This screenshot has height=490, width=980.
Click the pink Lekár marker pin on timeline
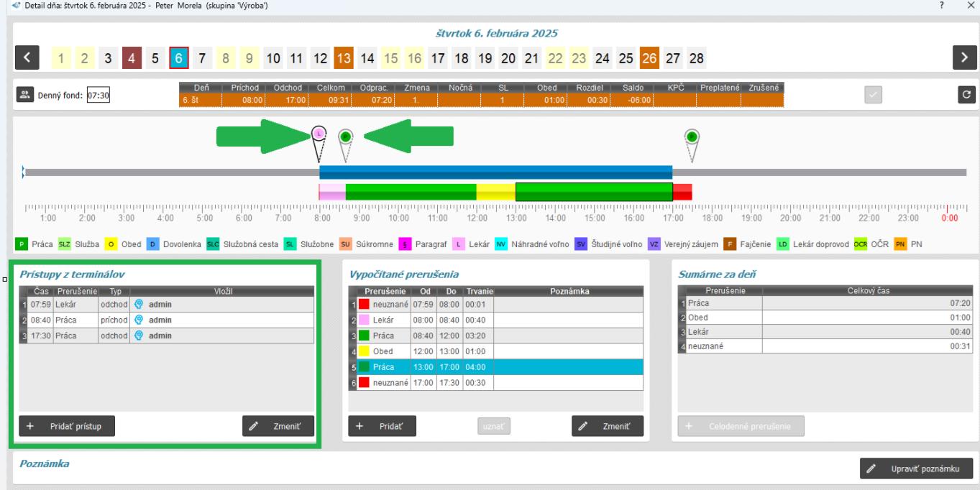pyautogui.click(x=319, y=134)
